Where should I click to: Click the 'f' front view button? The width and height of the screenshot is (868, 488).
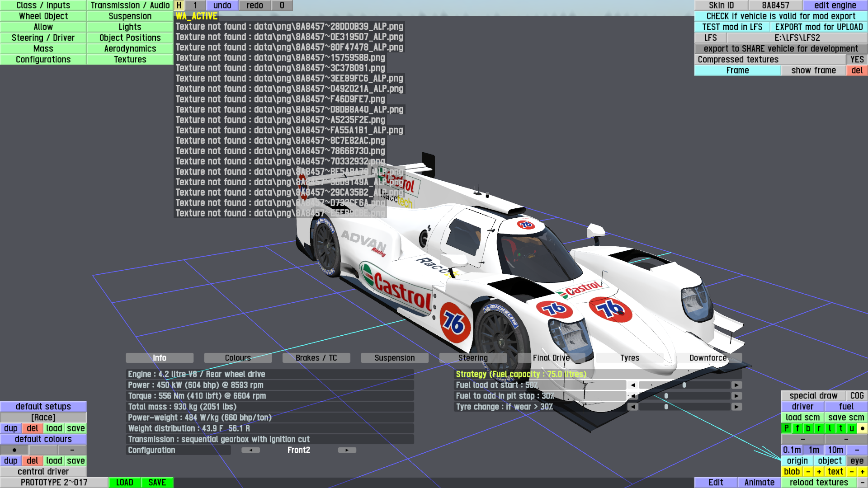click(x=797, y=428)
